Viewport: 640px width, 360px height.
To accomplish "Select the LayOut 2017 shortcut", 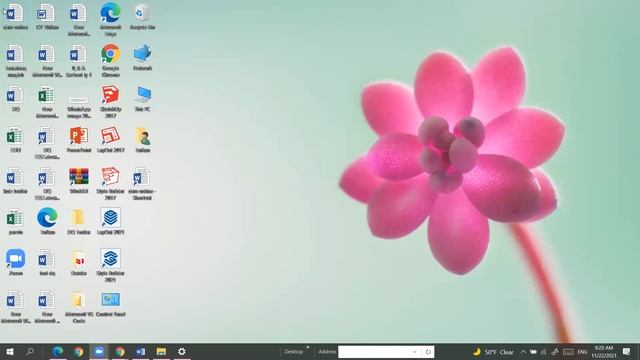I will [111, 140].
